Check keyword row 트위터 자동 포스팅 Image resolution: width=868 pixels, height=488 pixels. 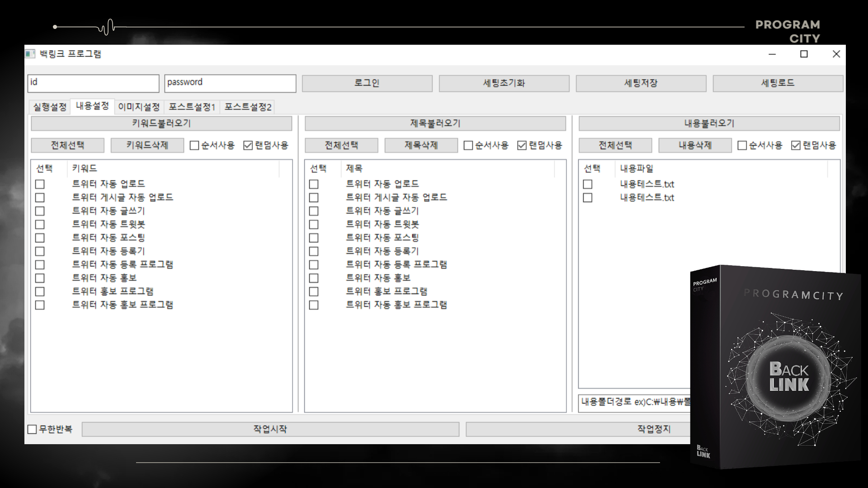pyautogui.click(x=40, y=238)
